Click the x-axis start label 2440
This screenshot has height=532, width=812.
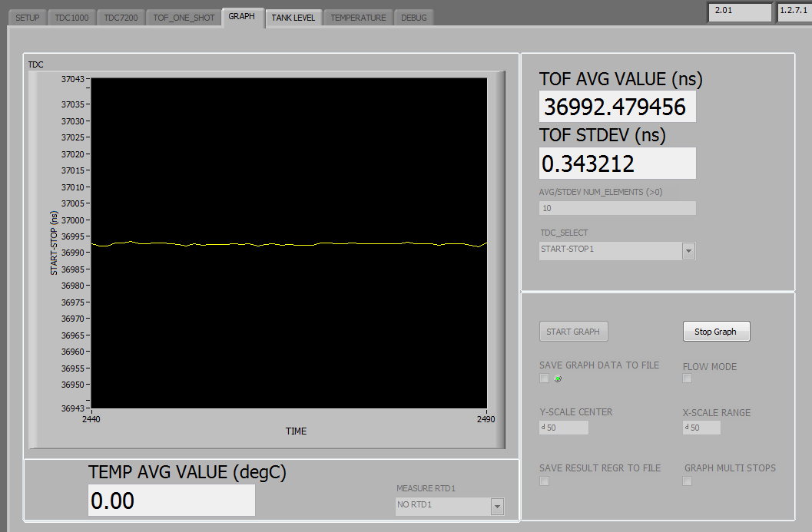pyautogui.click(x=91, y=419)
